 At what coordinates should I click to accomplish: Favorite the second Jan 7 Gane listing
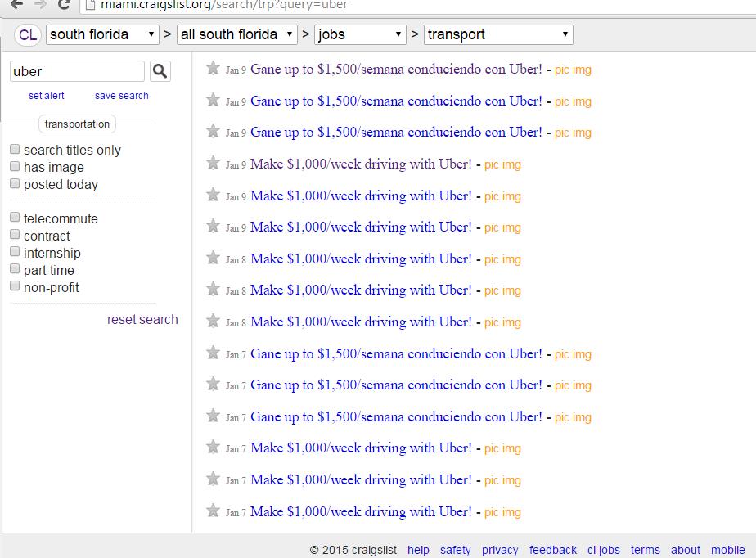tap(213, 385)
